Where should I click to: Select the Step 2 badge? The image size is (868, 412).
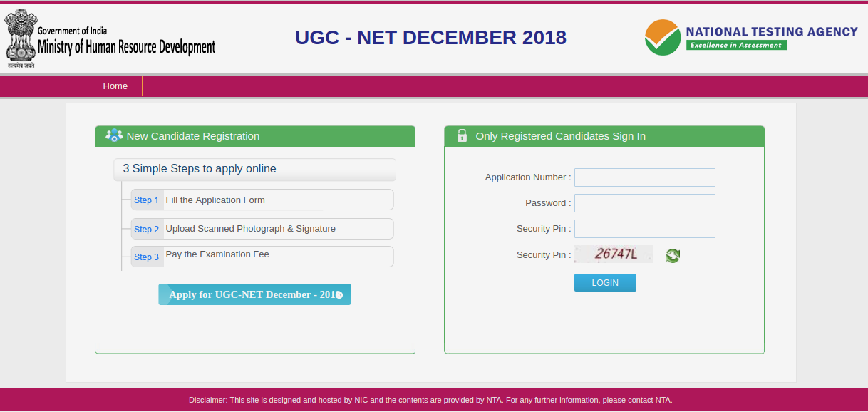(x=146, y=229)
